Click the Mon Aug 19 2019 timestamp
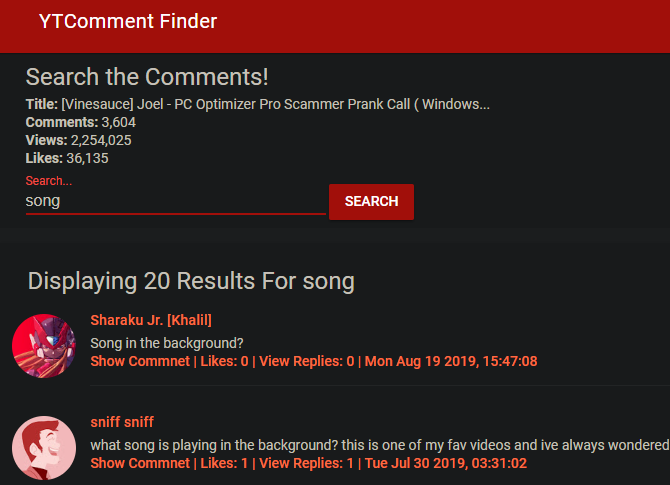Image resolution: width=670 pixels, height=485 pixels. [x=451, y=361]
